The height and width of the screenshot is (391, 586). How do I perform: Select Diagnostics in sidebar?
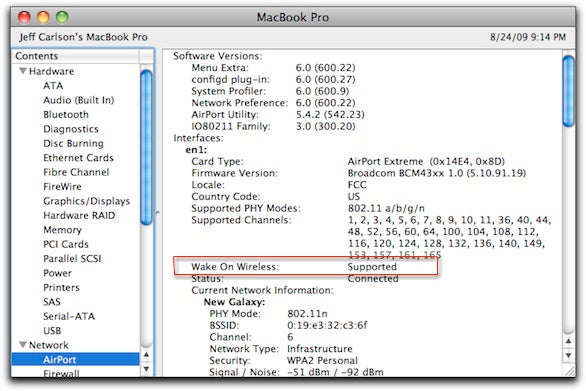click(71, 129)
